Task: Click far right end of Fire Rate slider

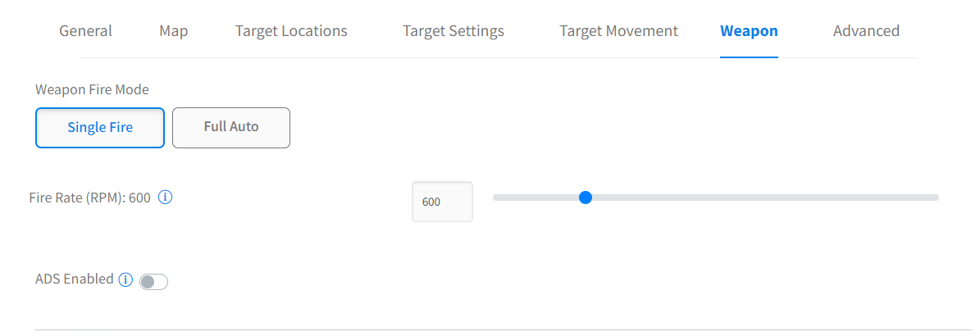Action: tap(936, 198)
